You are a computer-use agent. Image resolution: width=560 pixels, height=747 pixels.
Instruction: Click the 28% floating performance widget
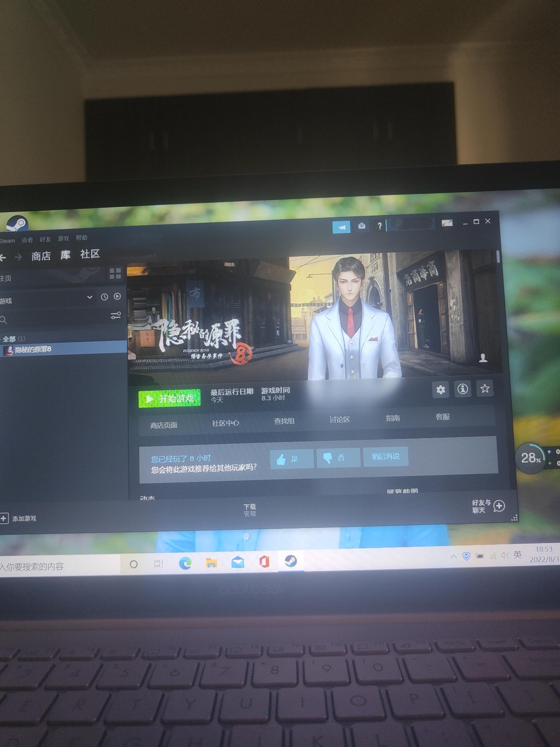[530, 458]
